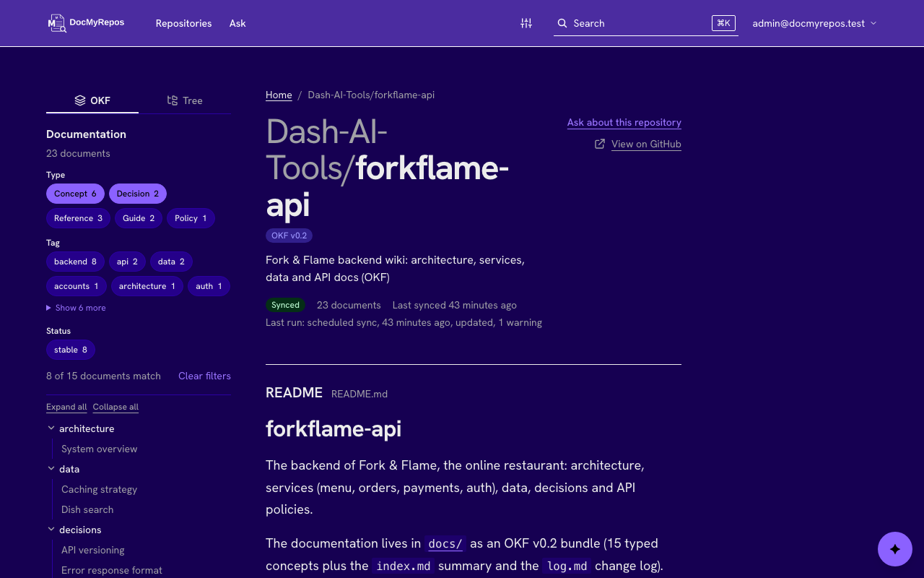Open the Ask nav item
Viewport: 924px width, 578px height.
pos(237,23)
